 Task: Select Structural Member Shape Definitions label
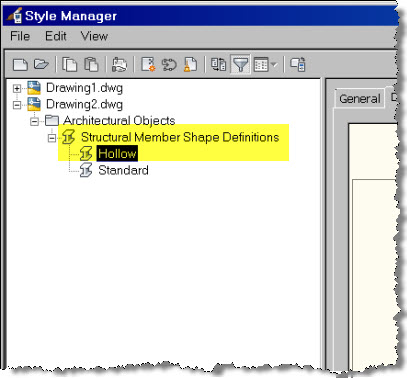[180, 137]
